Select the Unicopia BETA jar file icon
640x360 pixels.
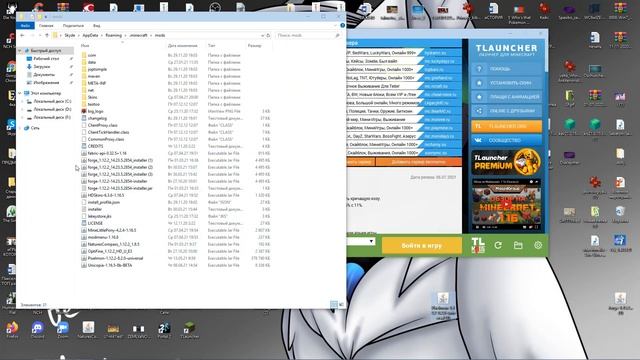click(x=84, y=265)
